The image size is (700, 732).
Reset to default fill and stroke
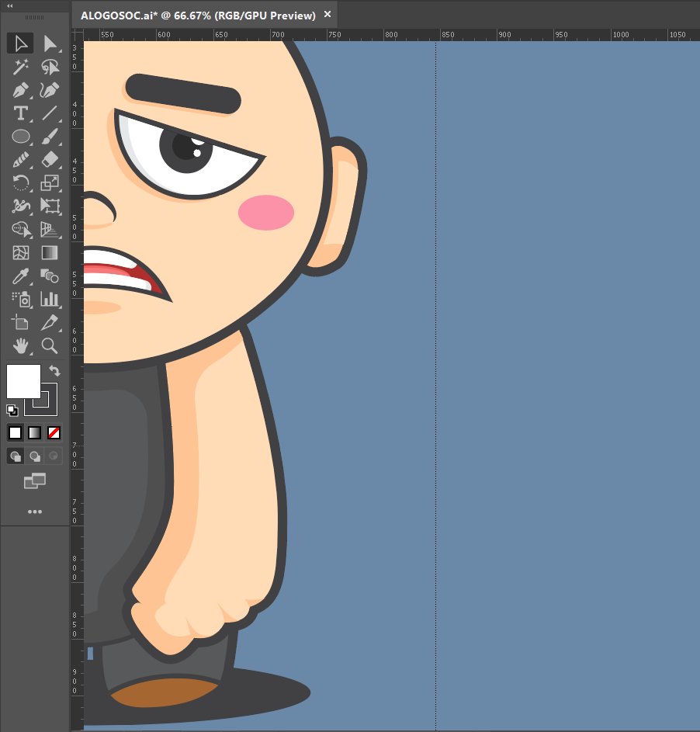tap(11, 411)
